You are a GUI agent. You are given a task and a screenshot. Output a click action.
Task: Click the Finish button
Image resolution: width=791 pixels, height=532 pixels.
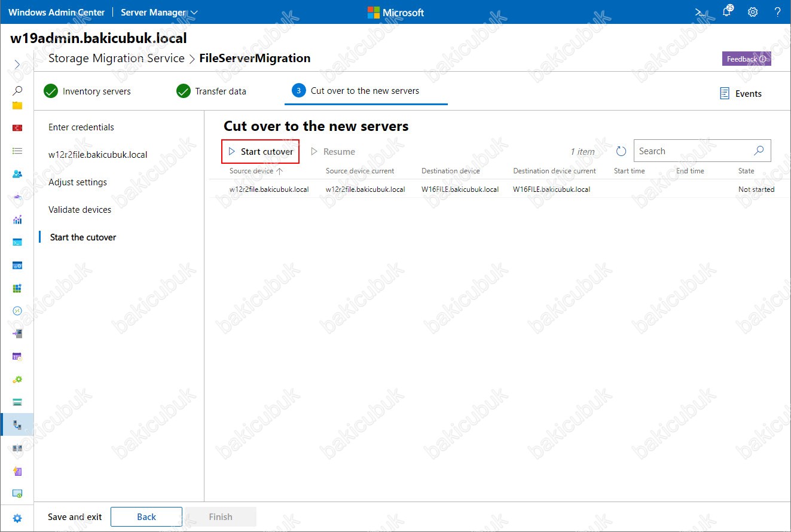click(x=221, y=517)
